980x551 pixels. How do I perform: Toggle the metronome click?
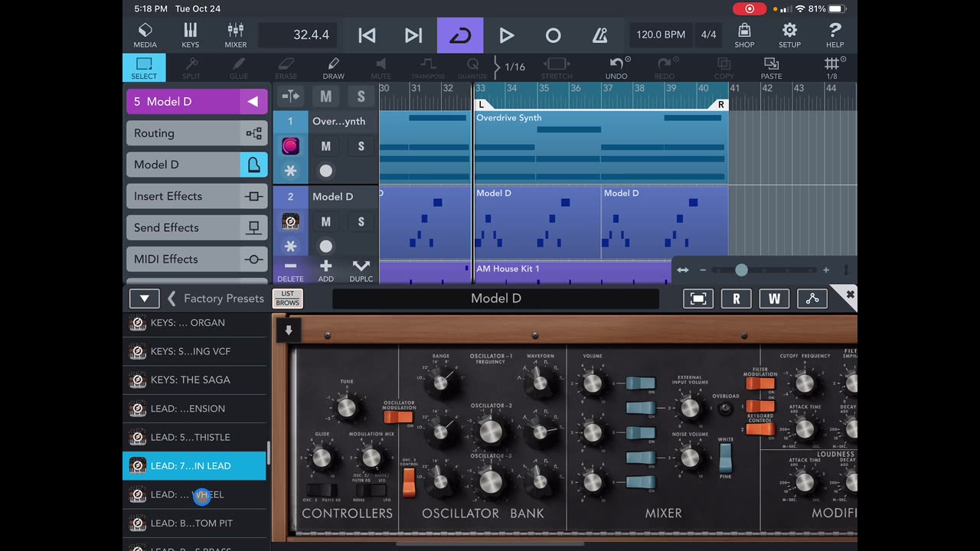pos(599,35)
